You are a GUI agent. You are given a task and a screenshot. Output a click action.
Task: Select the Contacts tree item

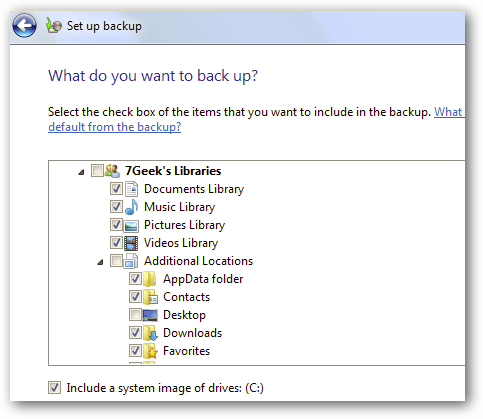tap(186, 297)
